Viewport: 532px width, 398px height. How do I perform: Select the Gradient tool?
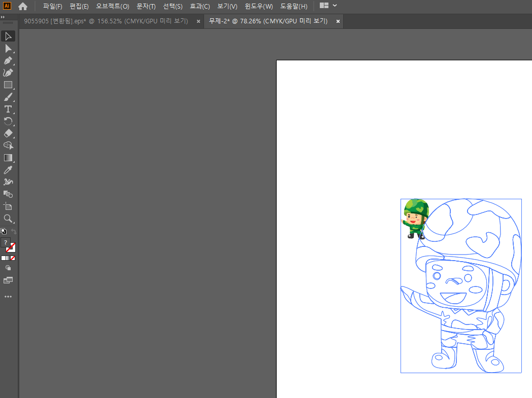8,158
